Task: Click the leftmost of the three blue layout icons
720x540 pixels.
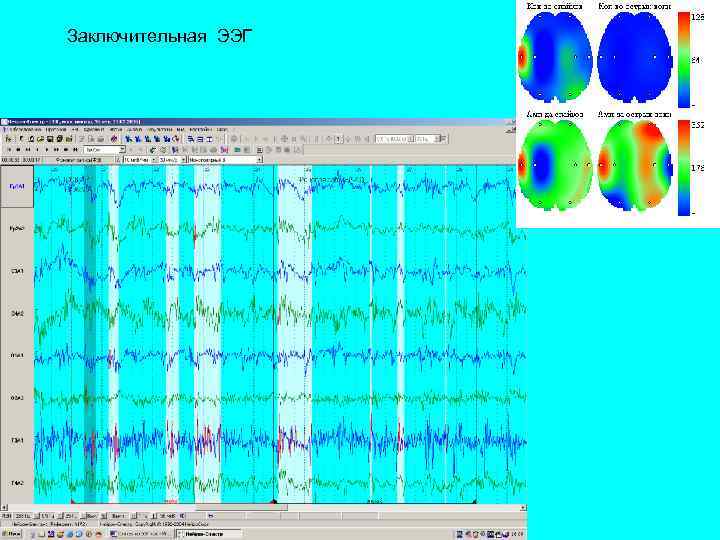Action: click(x=191, y=139)
